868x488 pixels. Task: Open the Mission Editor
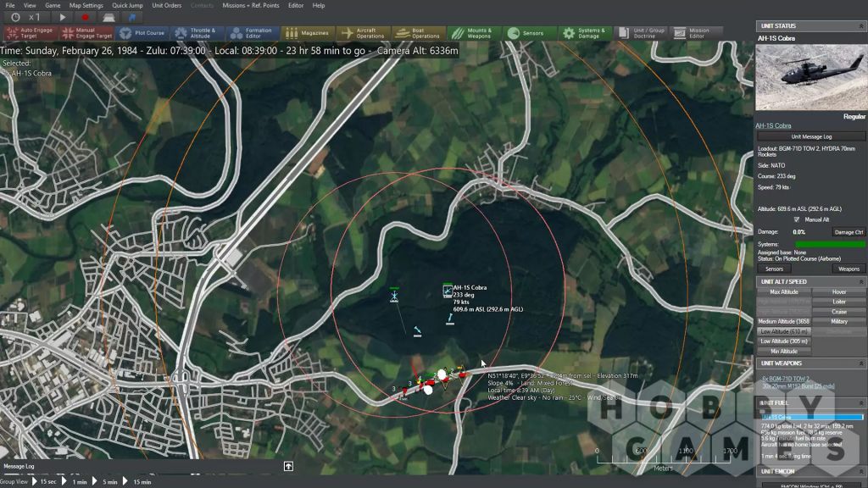(696, 33)
